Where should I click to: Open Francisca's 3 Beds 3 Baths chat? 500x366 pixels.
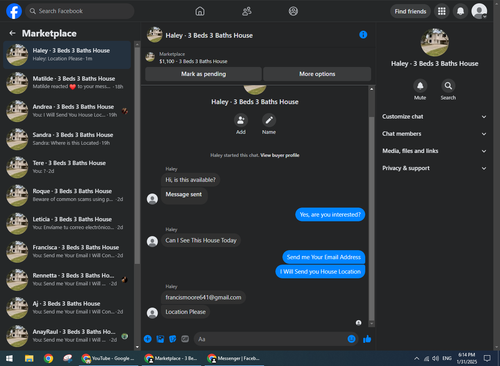67,251
